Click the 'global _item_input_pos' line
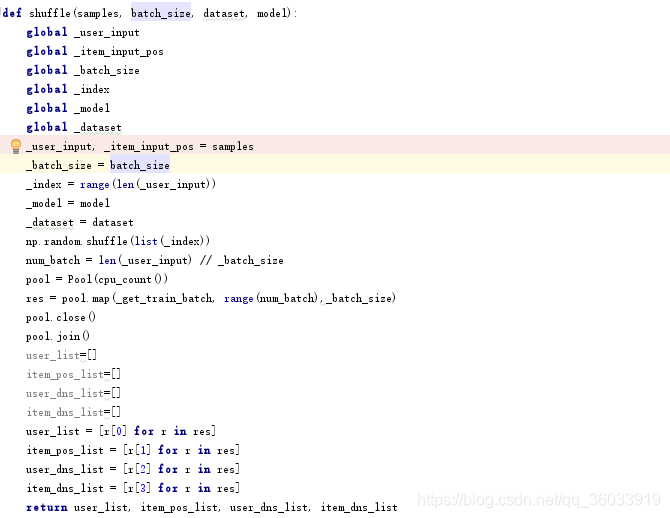Viewport: 670px width, 518px height. pos(95,51)
